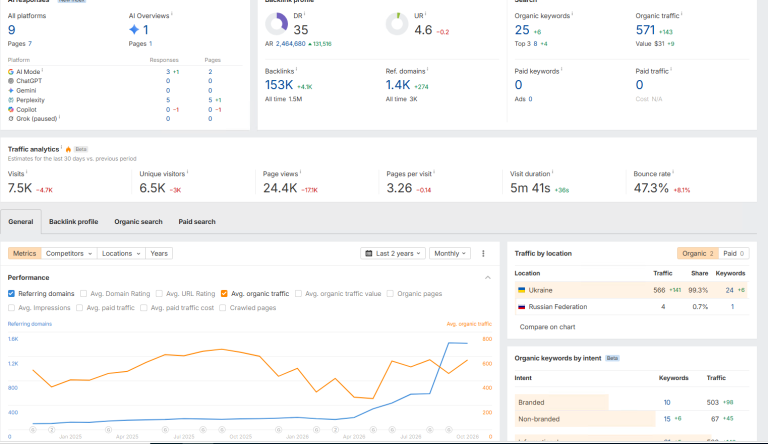Collapse the Performance section chevron

click(488, 277)
